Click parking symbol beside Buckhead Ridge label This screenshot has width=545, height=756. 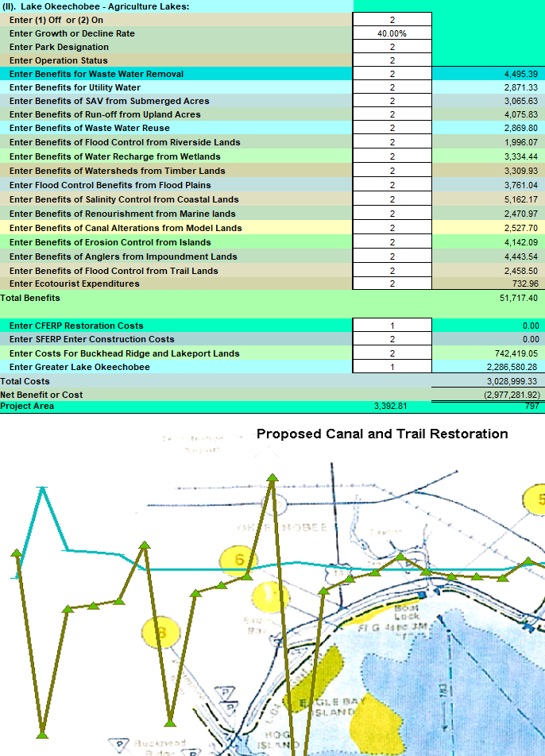[120, 745]
